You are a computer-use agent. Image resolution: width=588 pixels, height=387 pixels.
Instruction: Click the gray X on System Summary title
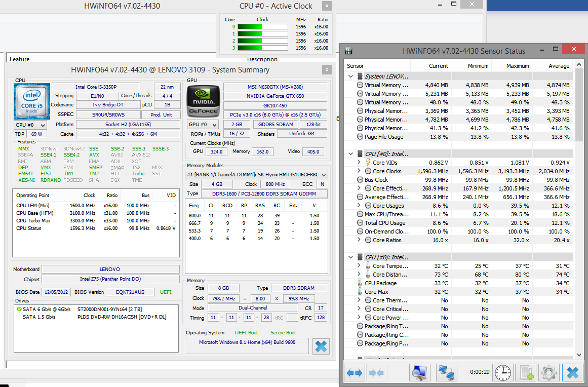pyautogui.click(x=327, y=70)
